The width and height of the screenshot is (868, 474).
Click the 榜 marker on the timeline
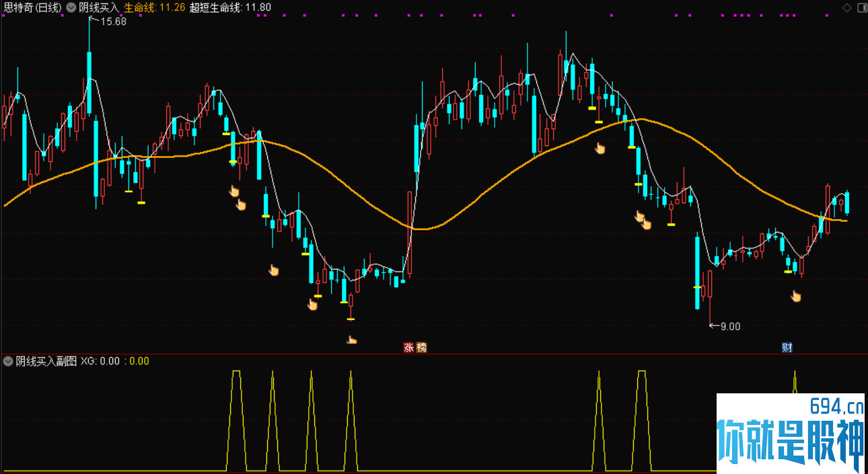421,348
